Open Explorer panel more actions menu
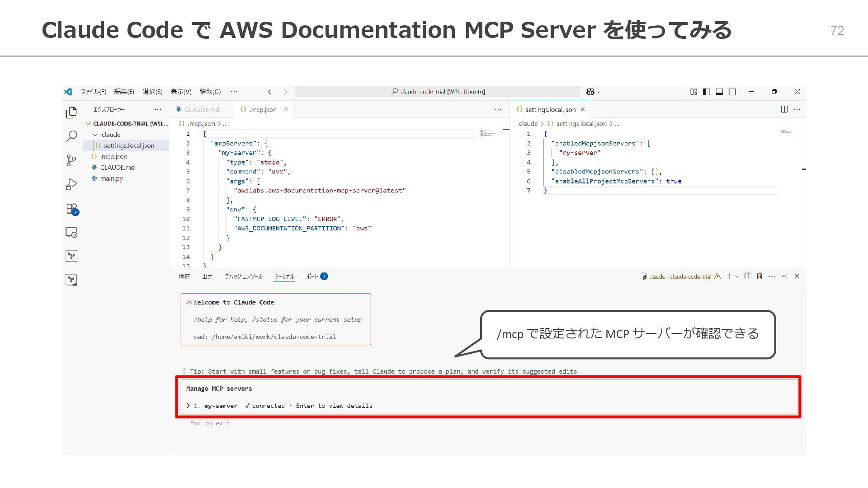This screenshot has height=488, width=868. (157, 109)
